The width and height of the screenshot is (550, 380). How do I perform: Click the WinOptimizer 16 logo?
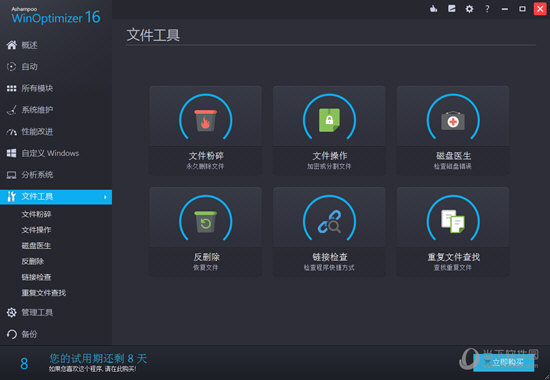click(x=55, y=16)
